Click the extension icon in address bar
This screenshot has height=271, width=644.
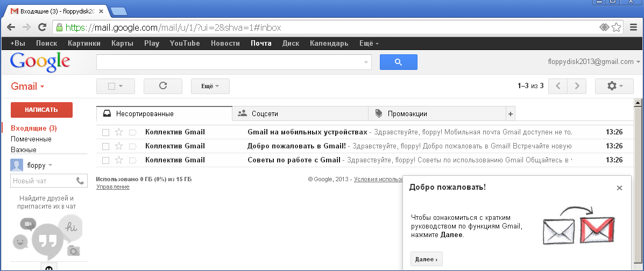[604, 27]
